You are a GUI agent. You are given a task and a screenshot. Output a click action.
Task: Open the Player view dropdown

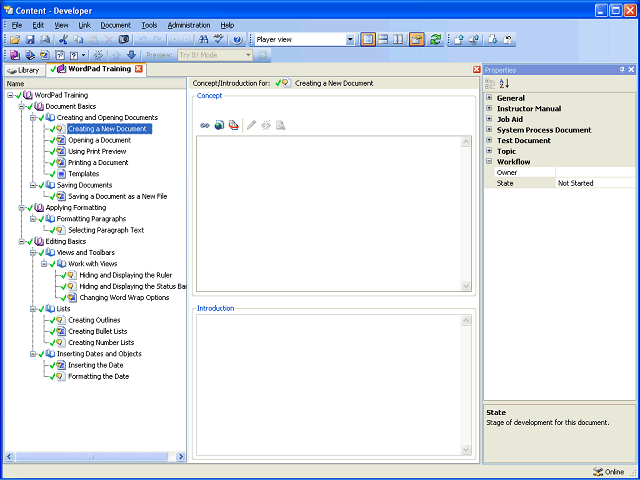pos(350,40)
